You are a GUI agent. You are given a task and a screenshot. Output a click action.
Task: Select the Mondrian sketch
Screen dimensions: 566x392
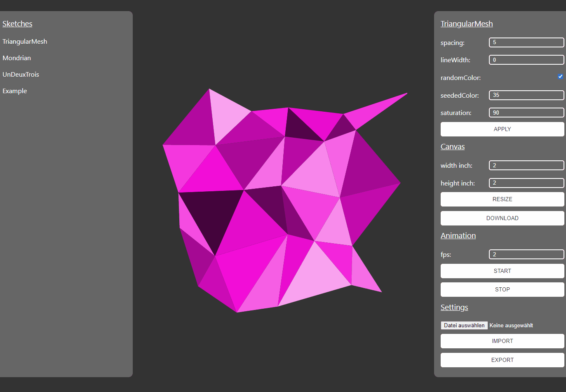16,58
